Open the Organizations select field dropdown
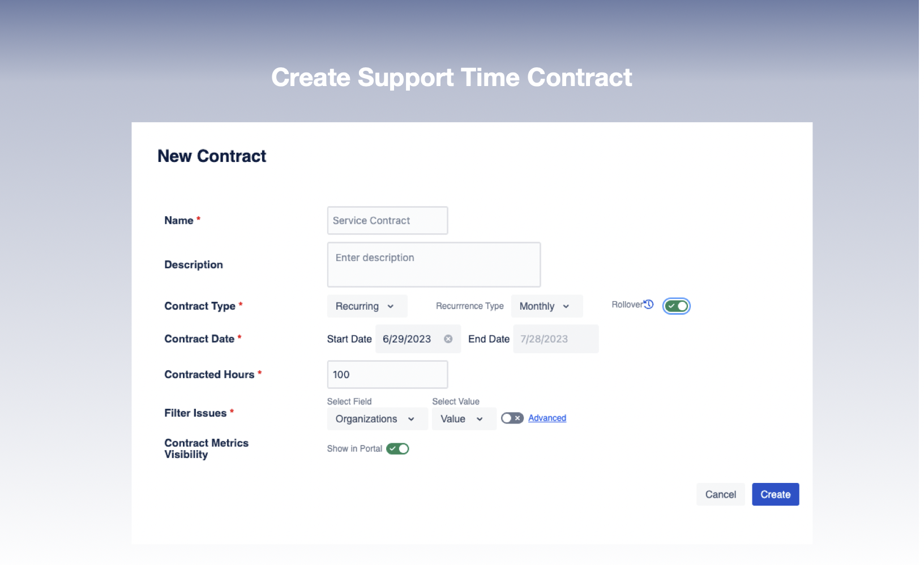The height and width of the screenshot is (565, 924). click(377, 419)
